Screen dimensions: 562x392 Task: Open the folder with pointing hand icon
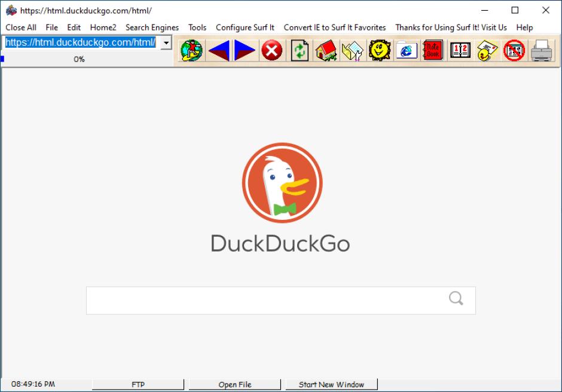[x=353, y=51]
